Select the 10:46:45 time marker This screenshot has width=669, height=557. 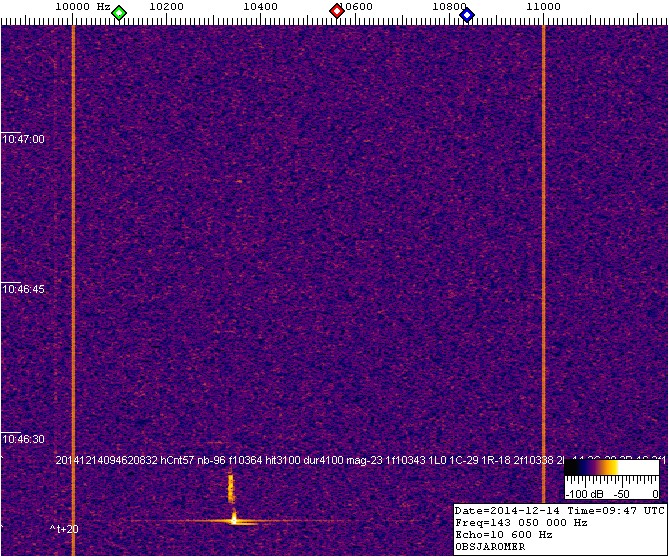(25, 289)
